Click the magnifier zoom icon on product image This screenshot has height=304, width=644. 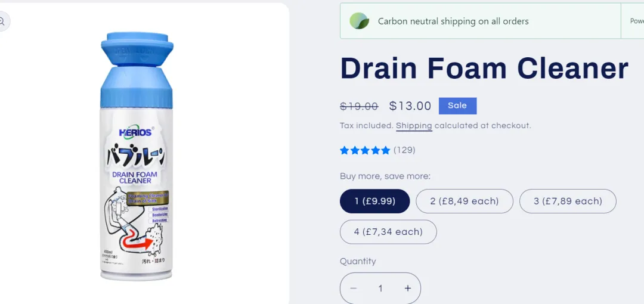2,21
